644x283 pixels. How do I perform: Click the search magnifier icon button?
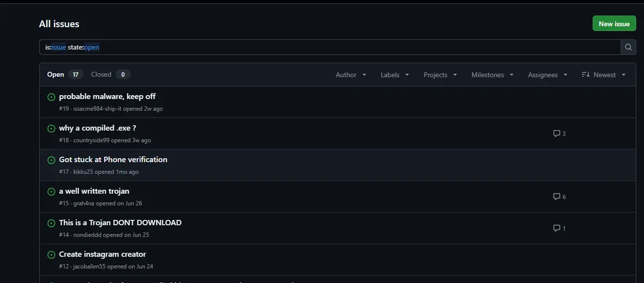(628, 47)
